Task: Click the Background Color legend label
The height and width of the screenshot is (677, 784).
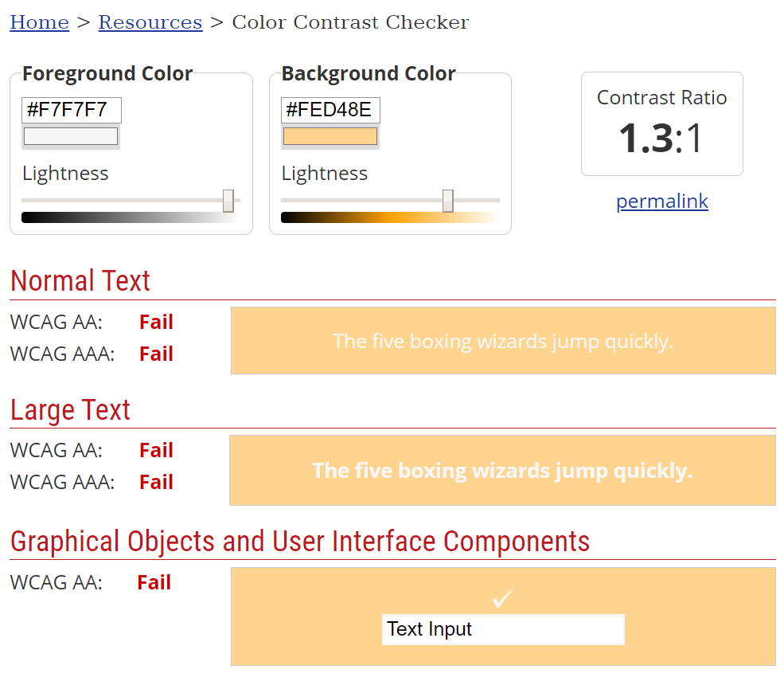Action: 369,73
